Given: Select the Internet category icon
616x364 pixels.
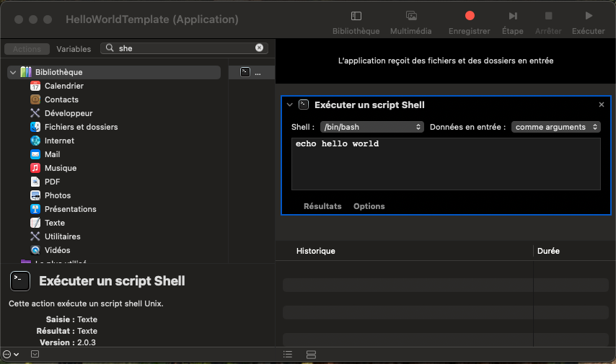Looking at the screenshot, I should pos(35,141).
